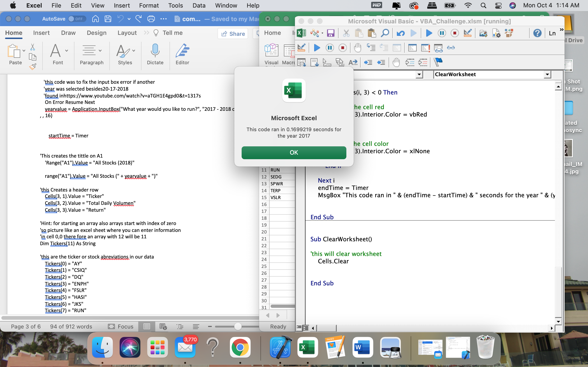
Task: Click the Save disk icon in VBA editor
Action: point(331,33)
